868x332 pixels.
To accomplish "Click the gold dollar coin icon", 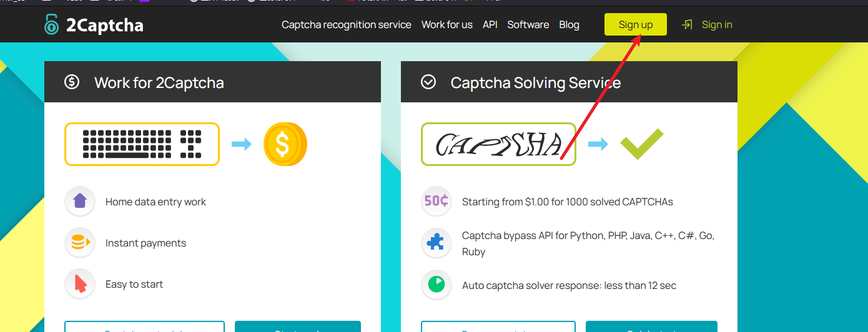I will 285,144.
